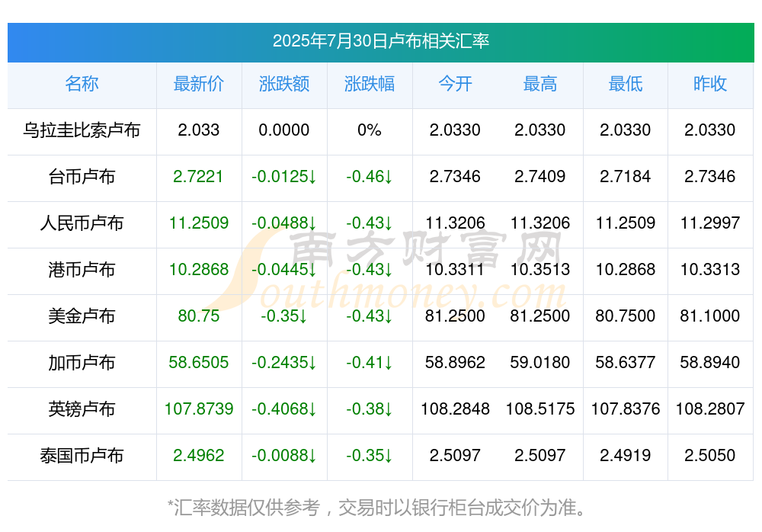The image size is (762, 532).
Task: Click the title 2025年7月30日卢布相关汇率
Action: (380, 41)
